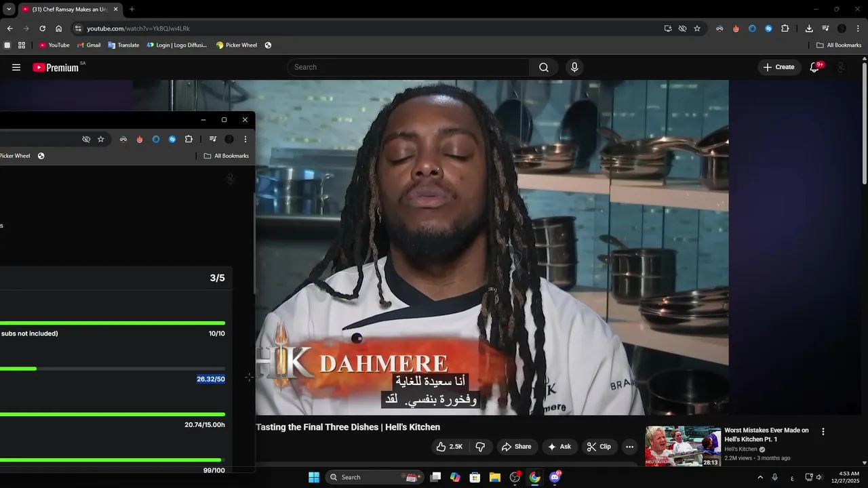Viewport: 868px width, 488px height.
Task: Open three-dot menu in small Chrome window
Action: point(245,139)
